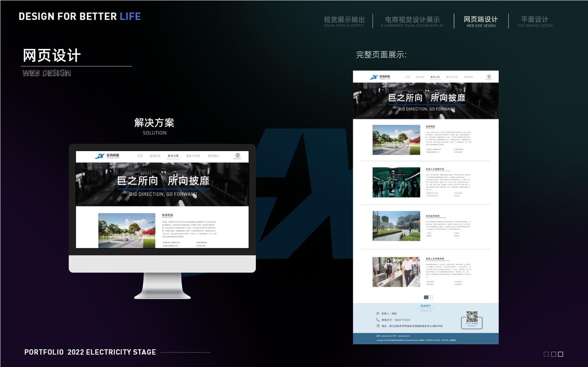Screen dimensions: 588x367
Task: Click the location pin icon beside 地址
Action: point(377,325)
